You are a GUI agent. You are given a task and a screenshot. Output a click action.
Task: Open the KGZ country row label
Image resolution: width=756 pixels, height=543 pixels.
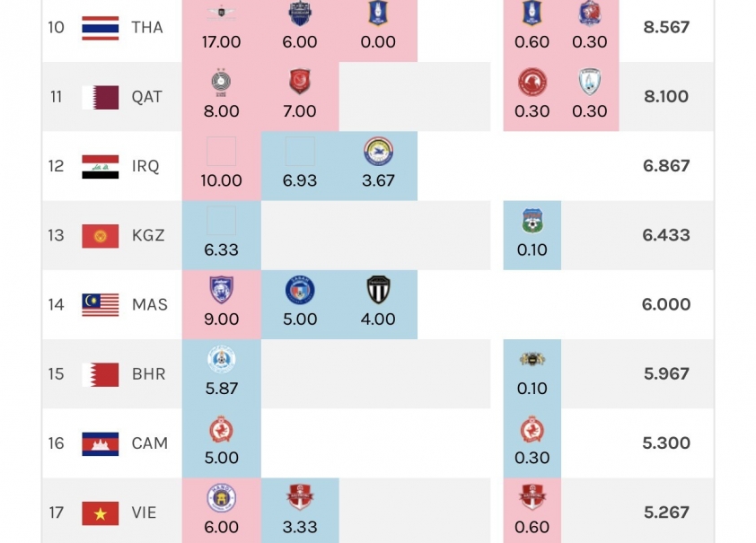pos(148,235)
